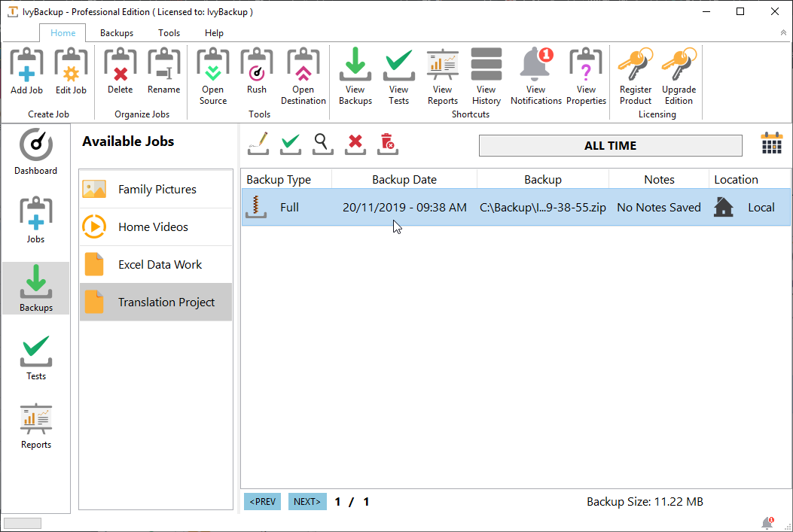Screen dimensions: 793x532
Task: Select the Excel Data Work job
Action: pos(156,264)
